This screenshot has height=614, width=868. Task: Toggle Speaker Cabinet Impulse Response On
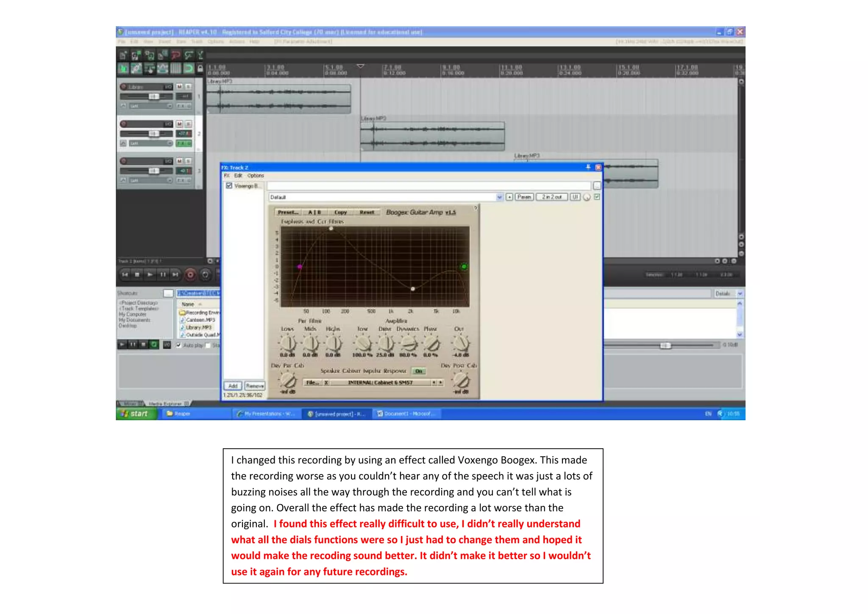418,371
